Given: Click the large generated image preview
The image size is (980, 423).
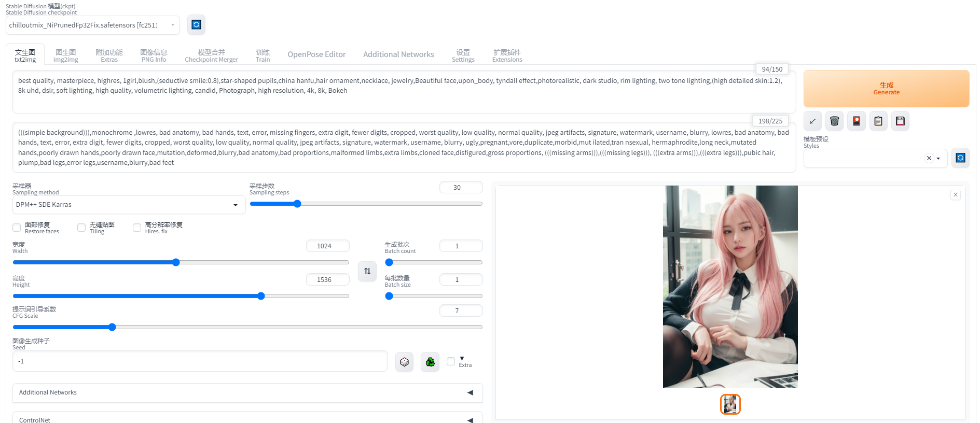Looking at the screenshot, I should point(730,287).
